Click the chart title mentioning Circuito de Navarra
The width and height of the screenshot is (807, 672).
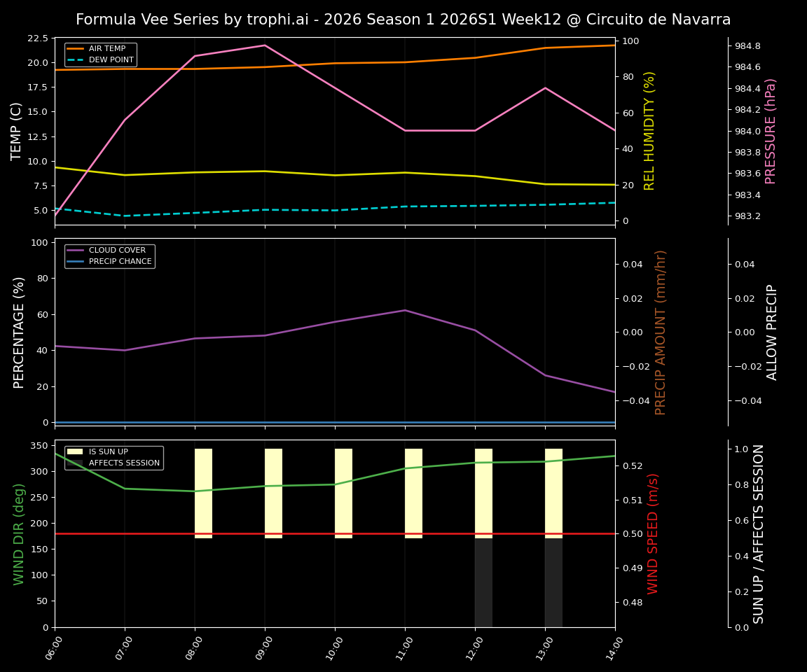point(403,19)
